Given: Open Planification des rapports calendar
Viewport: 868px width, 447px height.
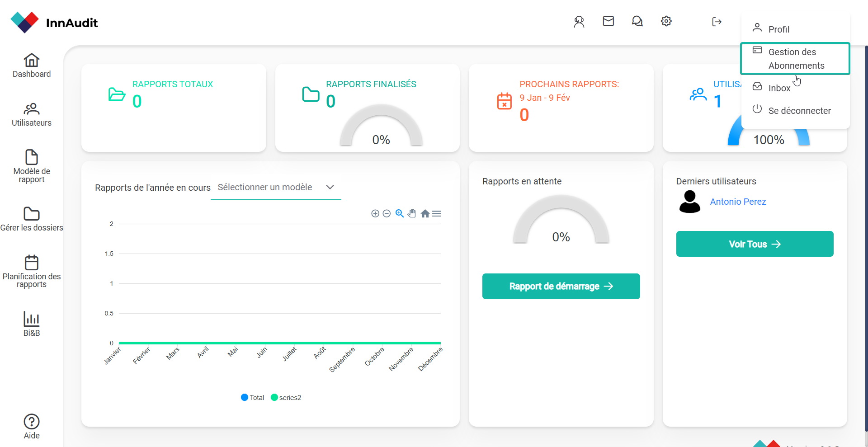Looking at the screenshot, I should coord(32,271).
